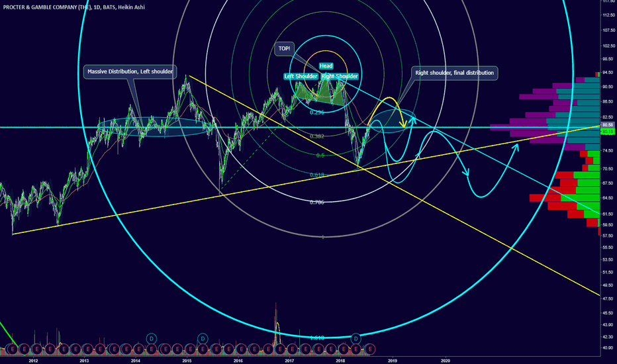Screen dimensions: 617x364
Task: Click the current price tag 80.58
Action: (x=608, y=125)
